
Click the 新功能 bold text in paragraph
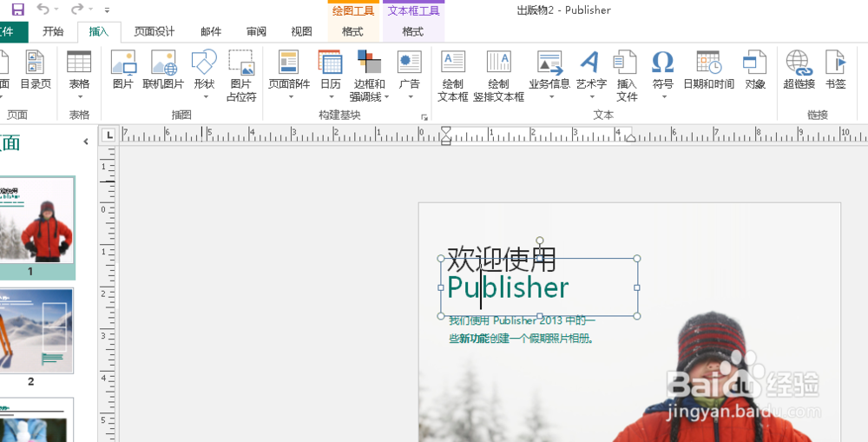(x=474, y=339)
